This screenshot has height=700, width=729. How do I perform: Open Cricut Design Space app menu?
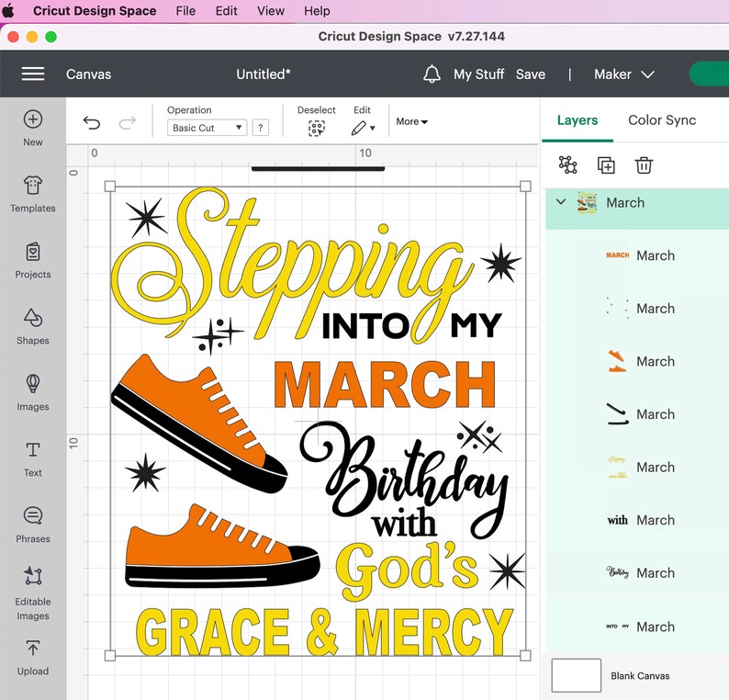point(95,11)
